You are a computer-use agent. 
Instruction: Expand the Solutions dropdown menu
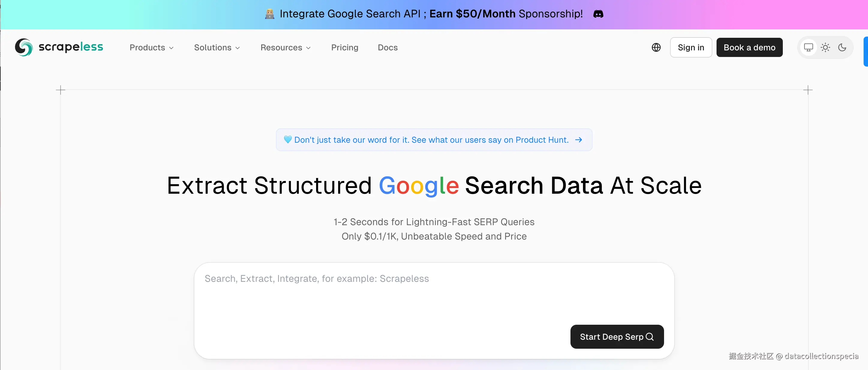coord(217,47)
